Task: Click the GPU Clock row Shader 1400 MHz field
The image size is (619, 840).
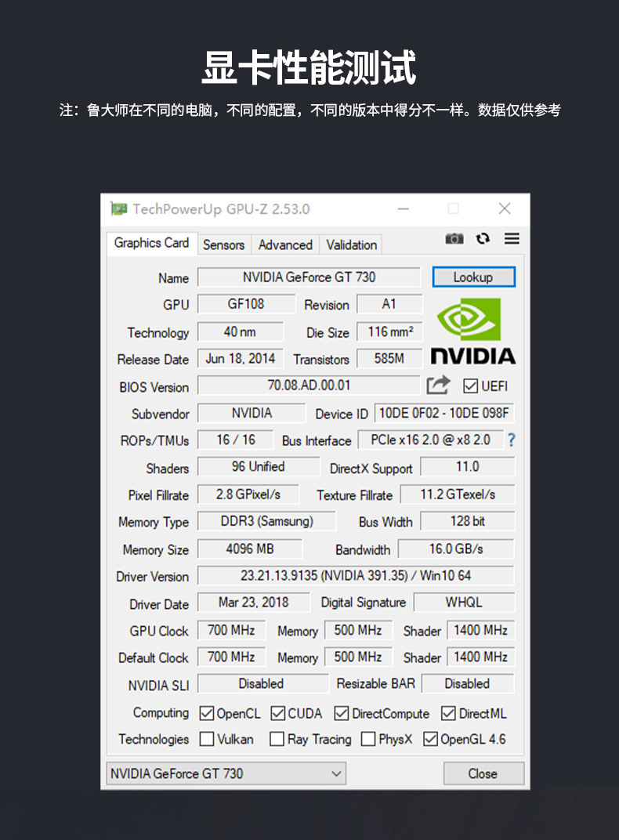Action: [481, 631]
